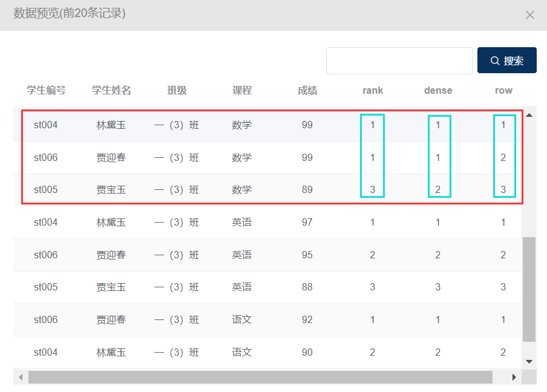Select 贾迎春 in the 数学 row
Viewport: 547px width, 392px height.
pyautogui.click(x=111, y=157)
